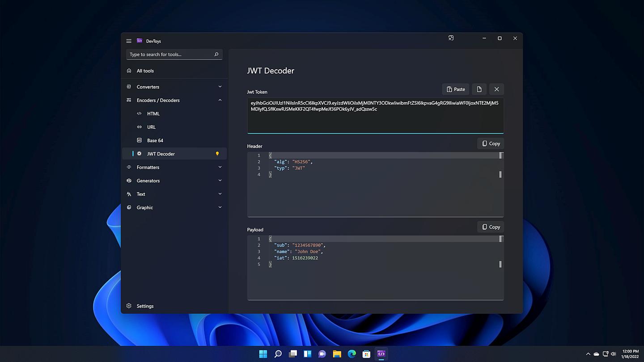
Task: Click the Generators category icon
Action: point(129,181)
